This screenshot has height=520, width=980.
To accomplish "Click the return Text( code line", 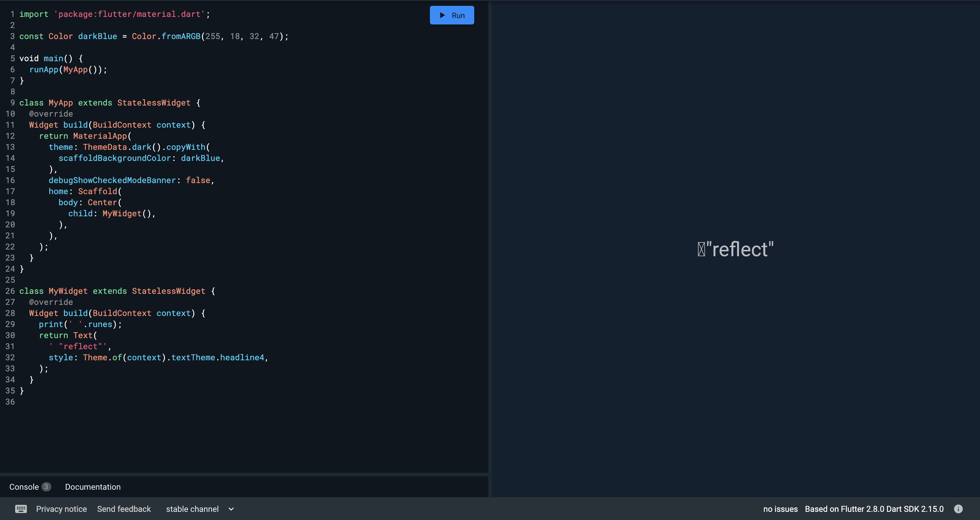I will pos(68,335).
